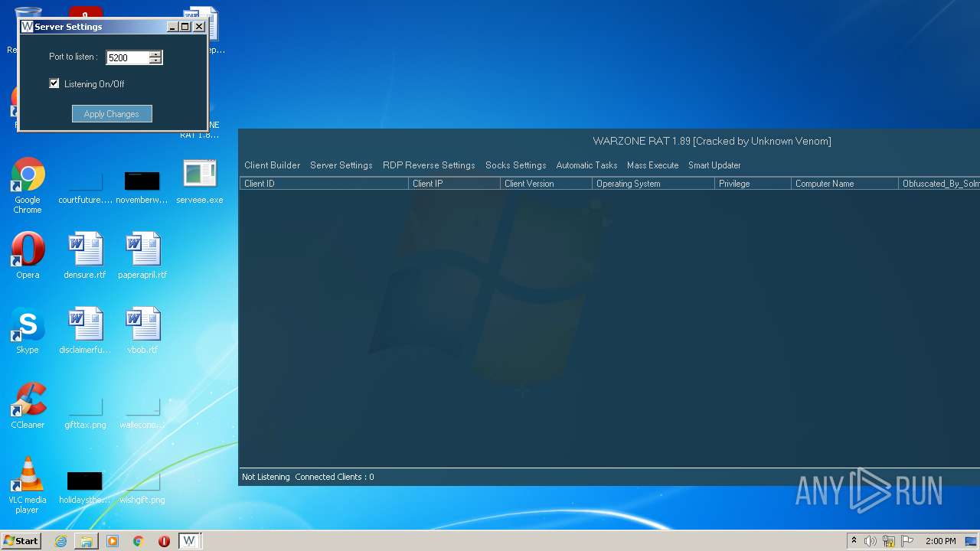980x551 pixels.
Task: Open the Mass Execute menu
Action: point(652,165)
